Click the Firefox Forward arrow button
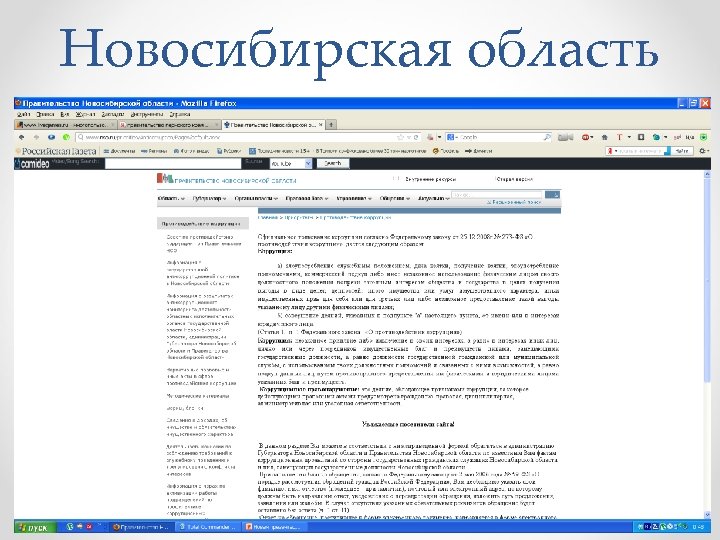This screenshot has height=540, width=720. tap(36, 137)
